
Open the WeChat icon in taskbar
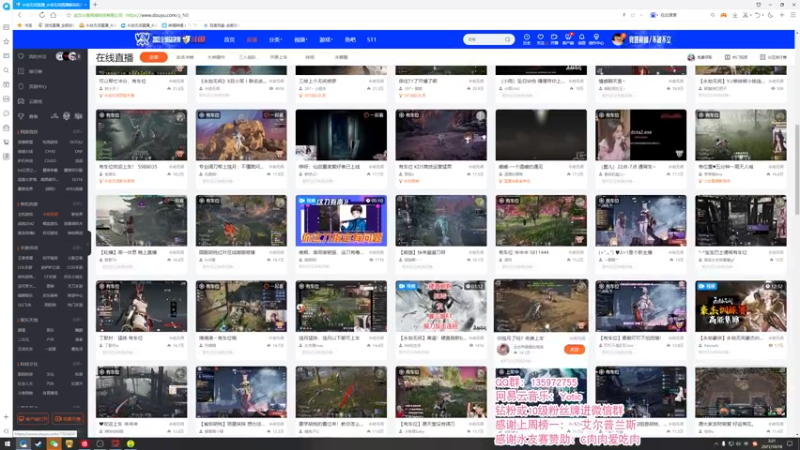[x=54, y=444]
